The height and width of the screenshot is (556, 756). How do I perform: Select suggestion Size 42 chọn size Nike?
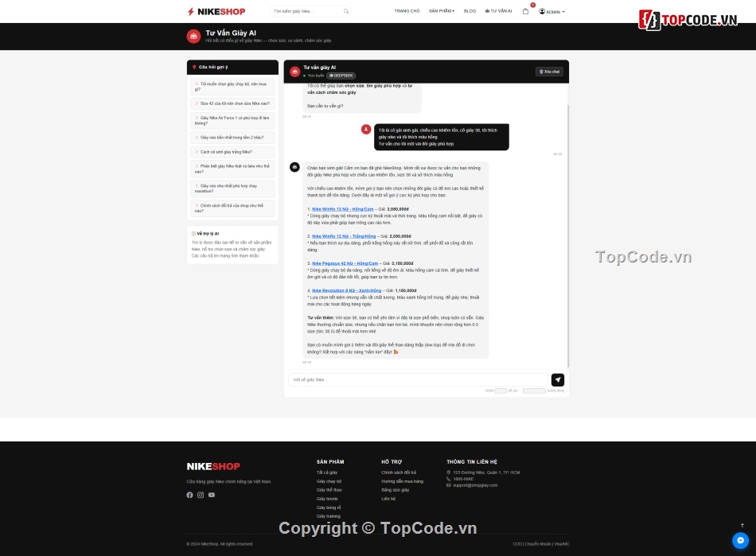point(232,103)
